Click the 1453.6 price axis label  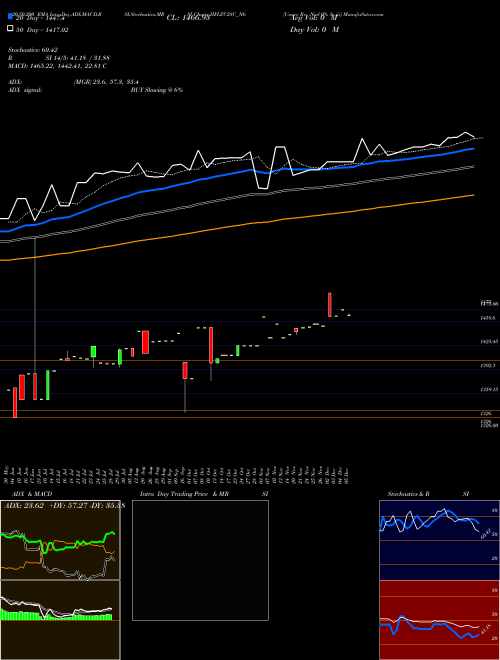(490, 319)
